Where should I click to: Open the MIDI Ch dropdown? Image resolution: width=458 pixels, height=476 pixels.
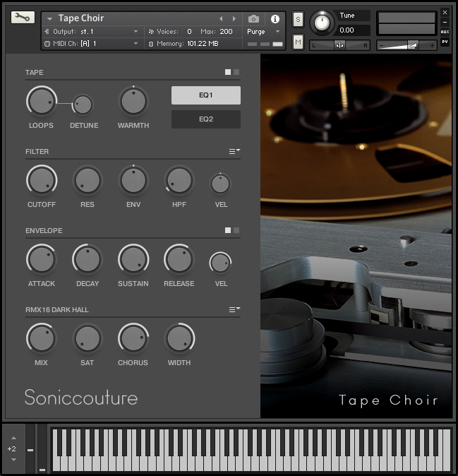tap(91, 44)
